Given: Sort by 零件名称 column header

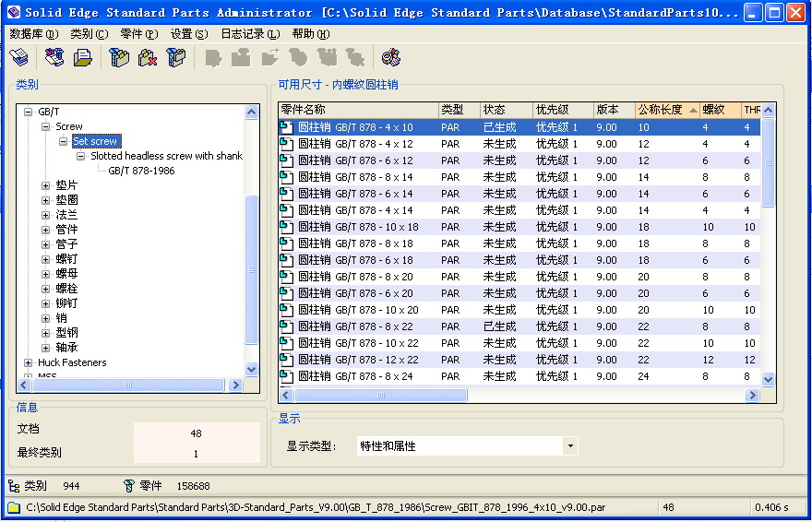Looking at the screenshot, I should (x=358, y=110).
